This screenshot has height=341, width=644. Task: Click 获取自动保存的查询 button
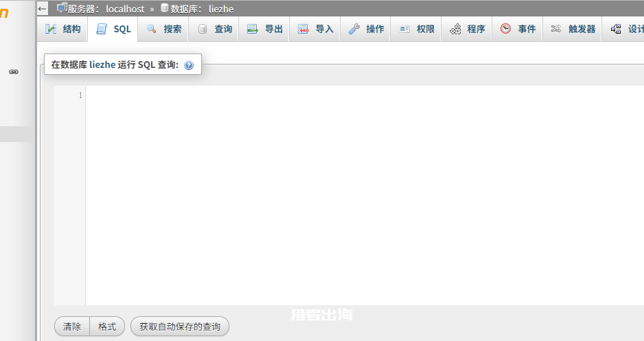point(180,327)
